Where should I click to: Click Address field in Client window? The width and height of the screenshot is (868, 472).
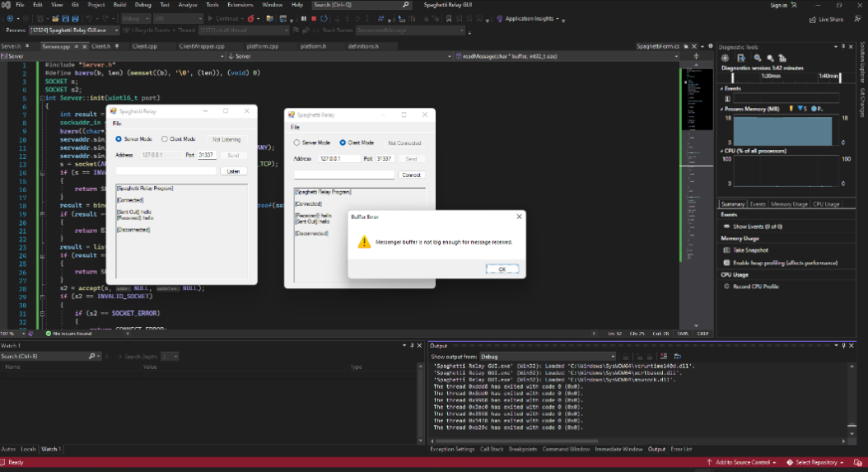[x=338, y=158]
